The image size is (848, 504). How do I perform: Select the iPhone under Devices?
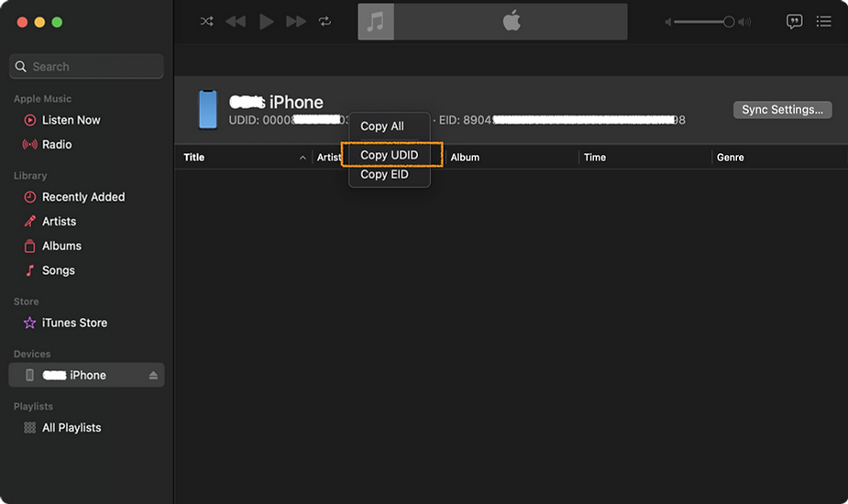86,375
